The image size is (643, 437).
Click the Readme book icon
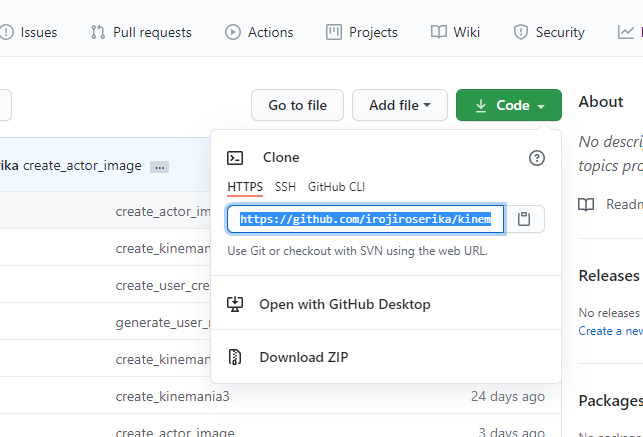(x=586, y=204)
